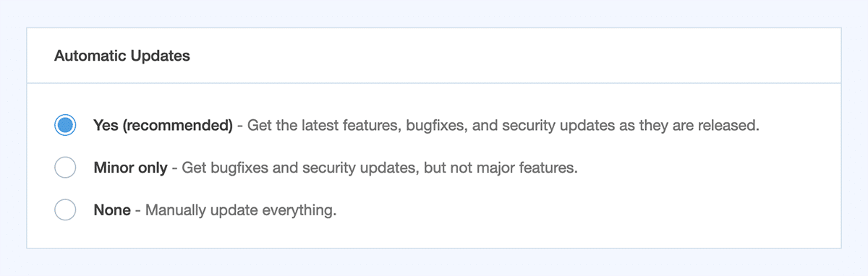Click the blue filled dot of the selected option
This screenshot has width=868, height=276.
[65, 125]
